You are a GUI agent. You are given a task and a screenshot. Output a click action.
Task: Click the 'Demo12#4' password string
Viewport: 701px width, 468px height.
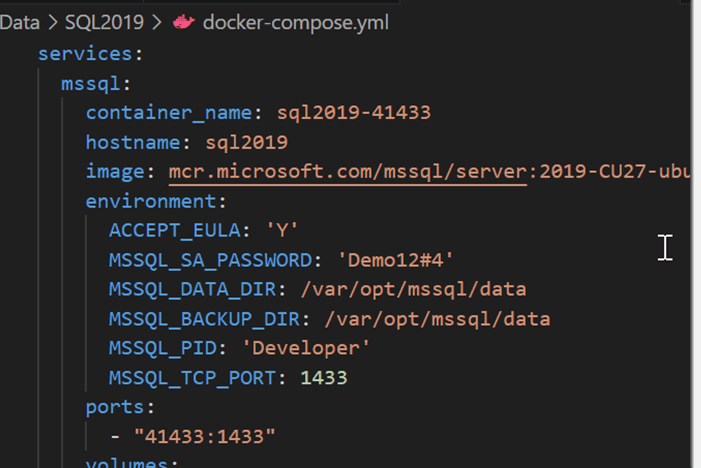pyautogui.click(x=395, y=260)
